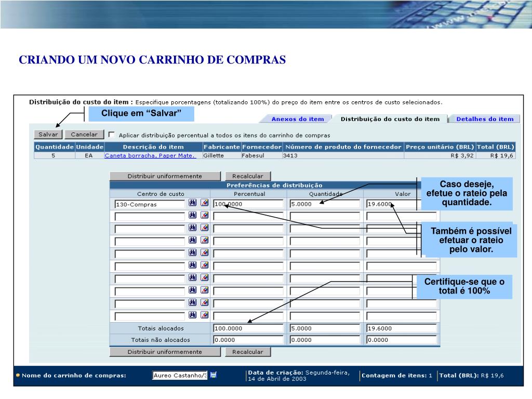Viewport: 532px width, 399px height.
Task: Click the eraser clear icon in cost center row 6
Action: click(x=204, y=265)
